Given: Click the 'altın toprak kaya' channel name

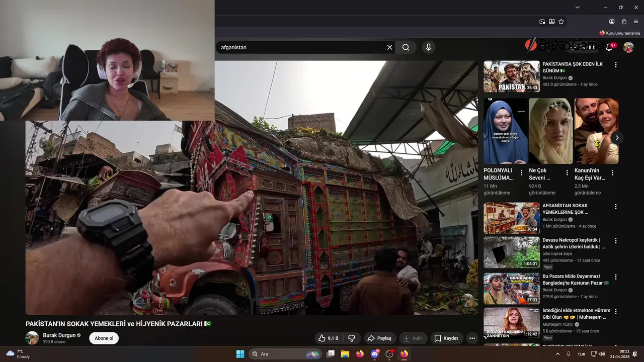Looking at the screenshot, I should click(x=557, y=254).
